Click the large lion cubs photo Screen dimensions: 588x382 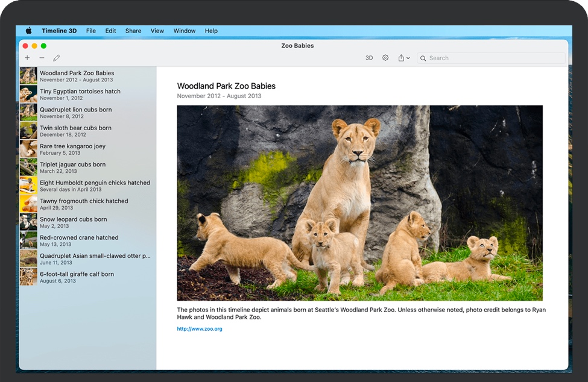coord(360,202)
